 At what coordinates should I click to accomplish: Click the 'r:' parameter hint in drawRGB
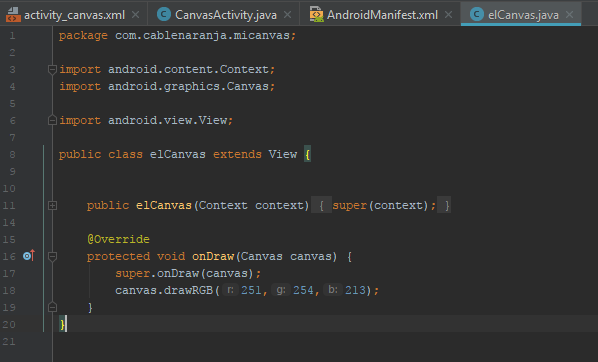click(x=231, y=290)
